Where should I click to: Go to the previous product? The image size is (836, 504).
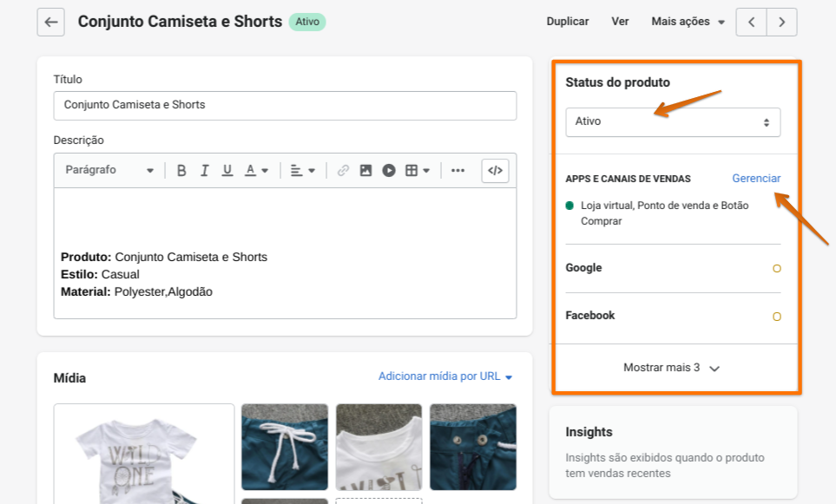pos(752,22)
